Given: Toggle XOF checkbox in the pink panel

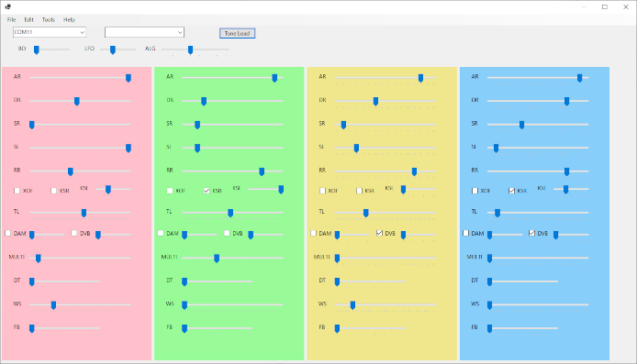Looking at the screenshot, I should (x=17, y=191).
